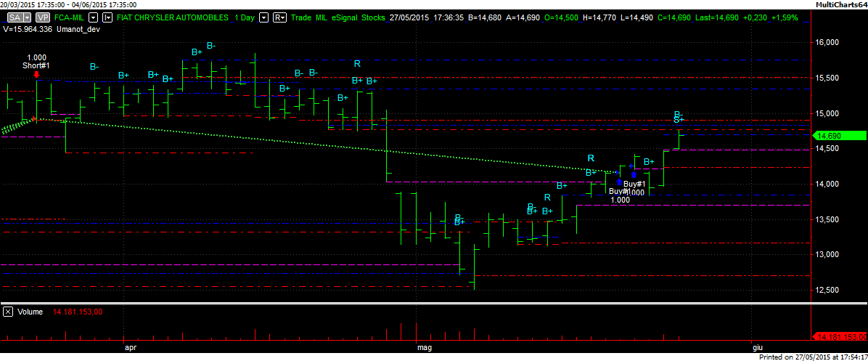
Task: Toggle the Volume subchart close box
Action: [x=8, y=312]
